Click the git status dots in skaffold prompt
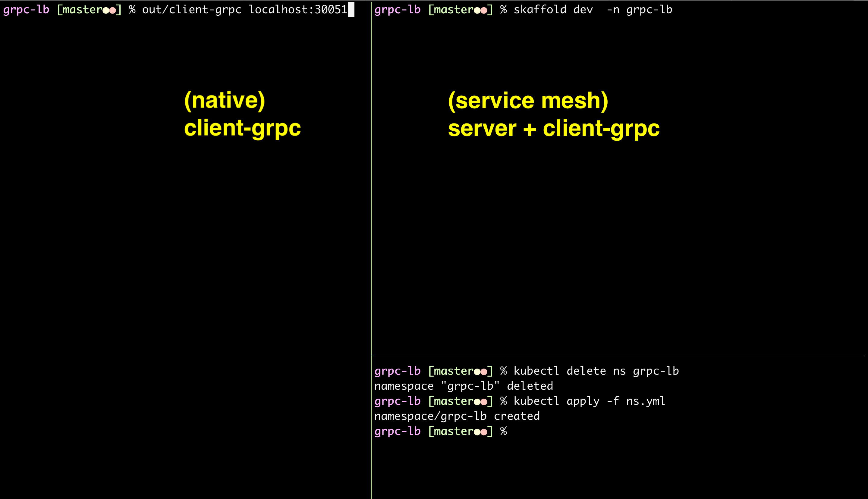The image size is (868, 499). click(x=480, y=10)
